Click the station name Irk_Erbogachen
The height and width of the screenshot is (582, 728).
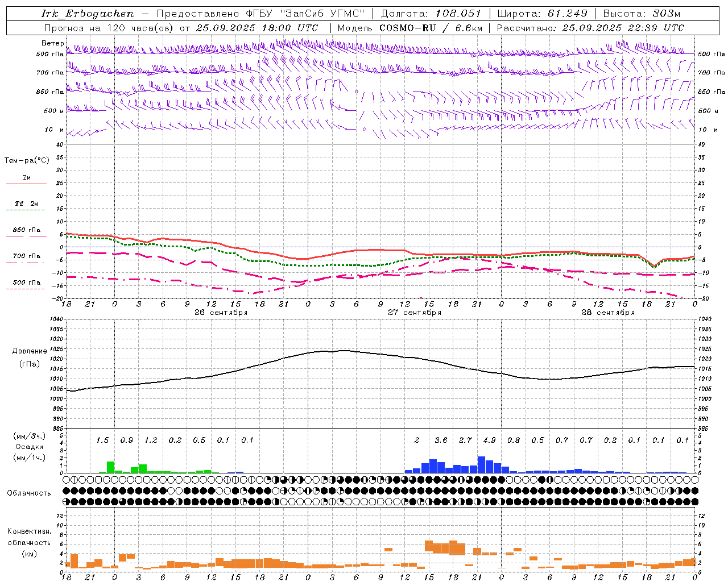pos(88,14)
